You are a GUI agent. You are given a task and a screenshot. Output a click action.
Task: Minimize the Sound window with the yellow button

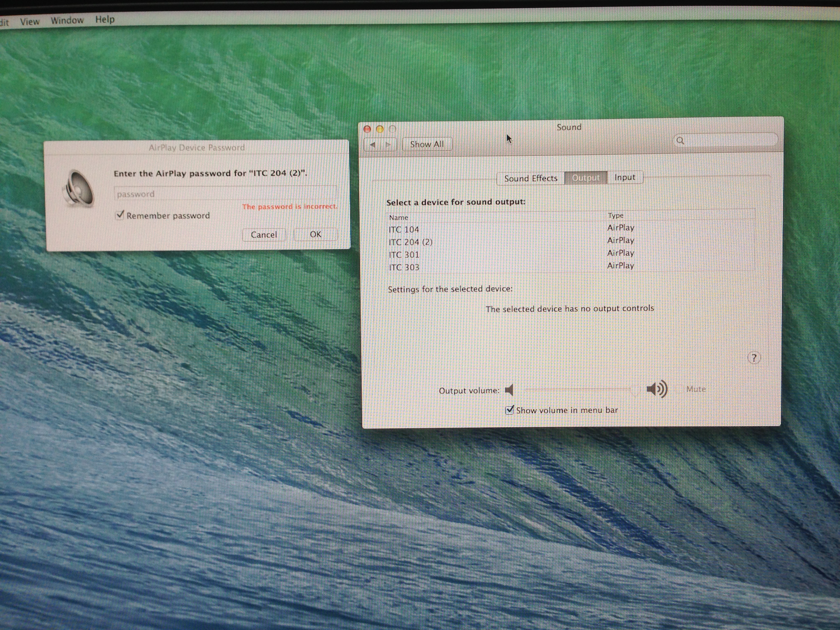point(380,129)
